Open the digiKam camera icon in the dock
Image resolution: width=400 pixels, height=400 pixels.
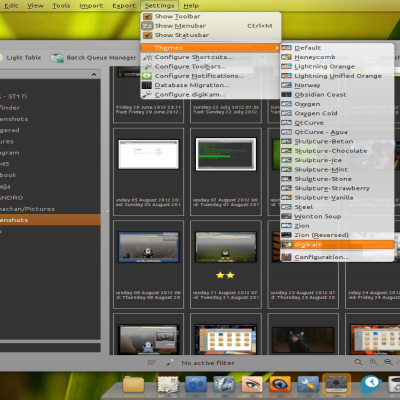point(336,384)
